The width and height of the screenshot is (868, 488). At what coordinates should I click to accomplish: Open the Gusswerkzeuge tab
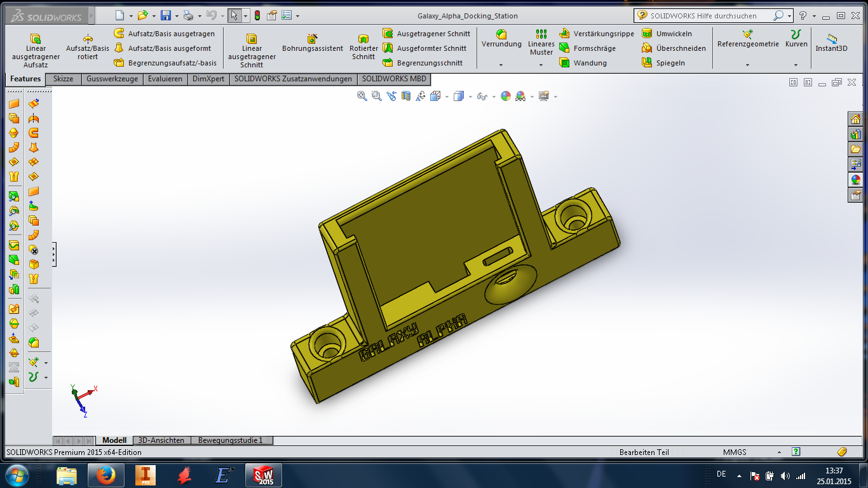(x=112, y=79)
